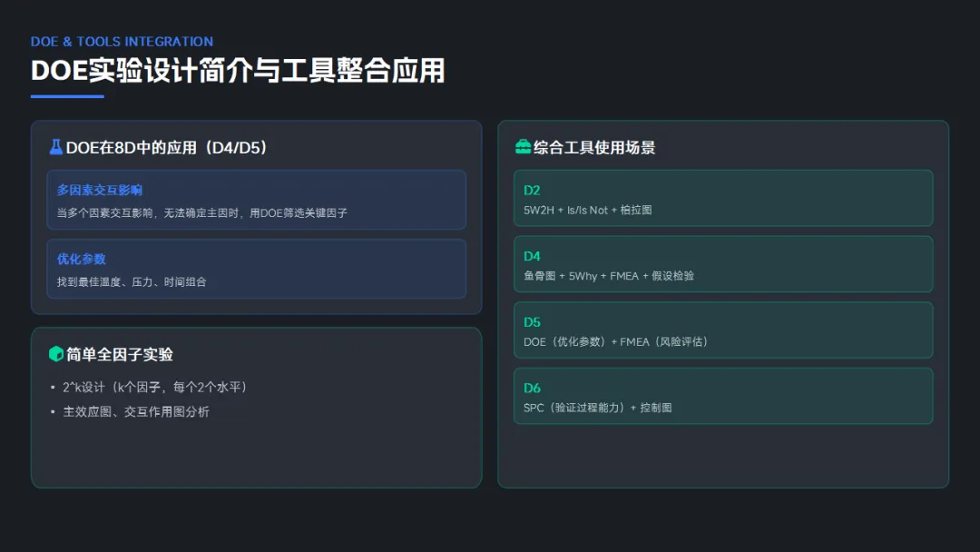Image resolution: width=980 pixels, height=552 pixels.
Task: Click the SPC（验证过程能力）+ 控制图 text
Action: [x=598, y=408]
